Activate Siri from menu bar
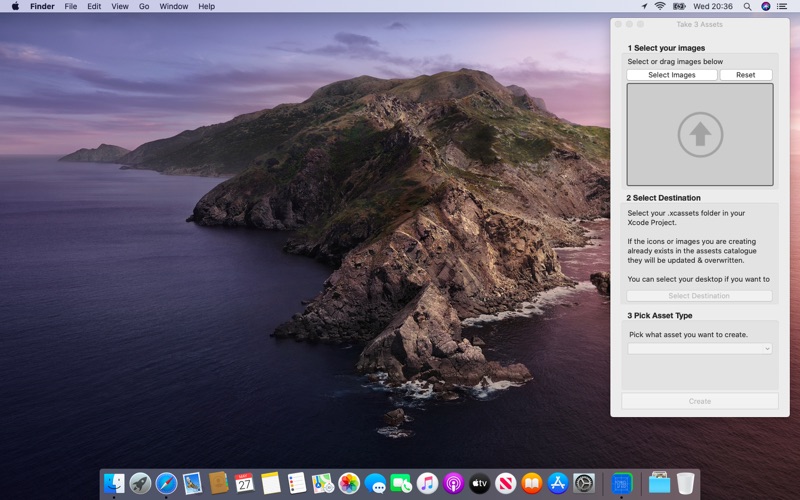The image size is (800, 500). pos(765,6)
